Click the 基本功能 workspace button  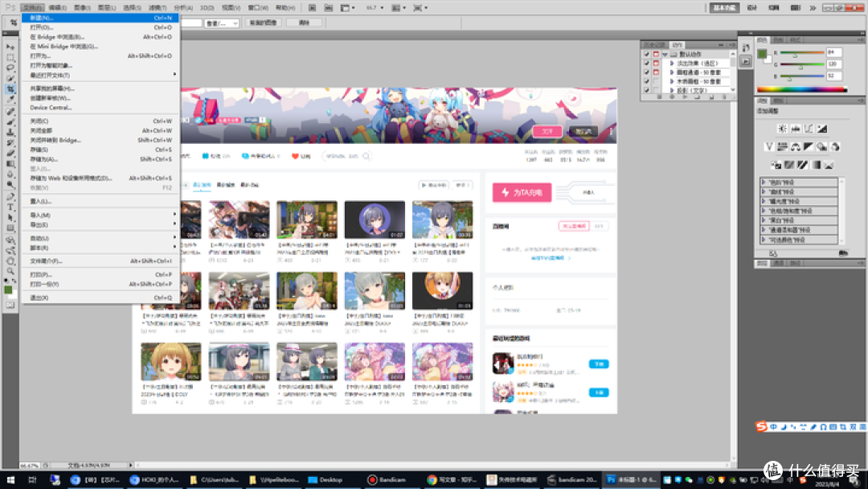point(725,8)
